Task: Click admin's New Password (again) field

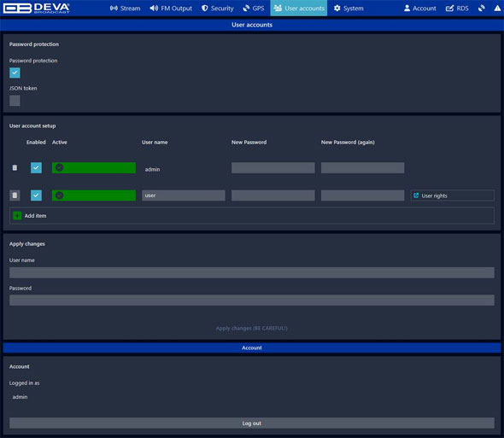Action: (x=362, y=167)
